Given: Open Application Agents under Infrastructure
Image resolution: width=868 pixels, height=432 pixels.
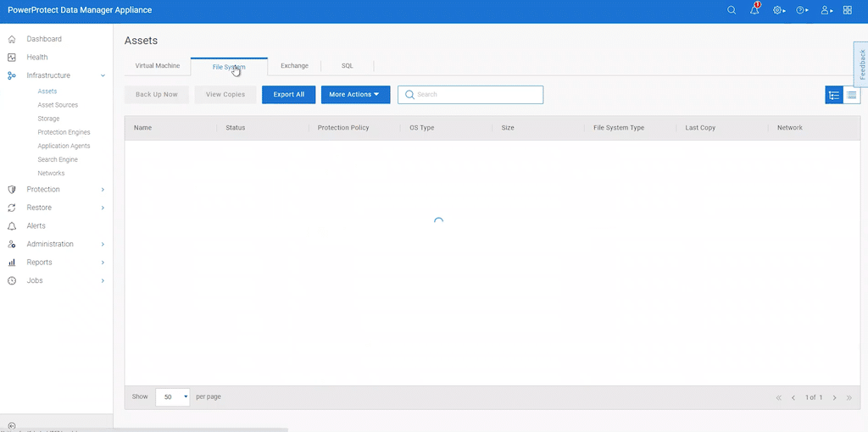Looking at the screenshot, I should (x=64, y=146).
